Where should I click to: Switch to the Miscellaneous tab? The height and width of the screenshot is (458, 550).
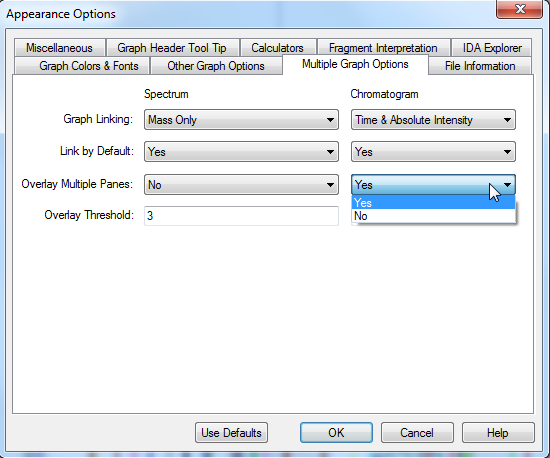pos(60,48)
